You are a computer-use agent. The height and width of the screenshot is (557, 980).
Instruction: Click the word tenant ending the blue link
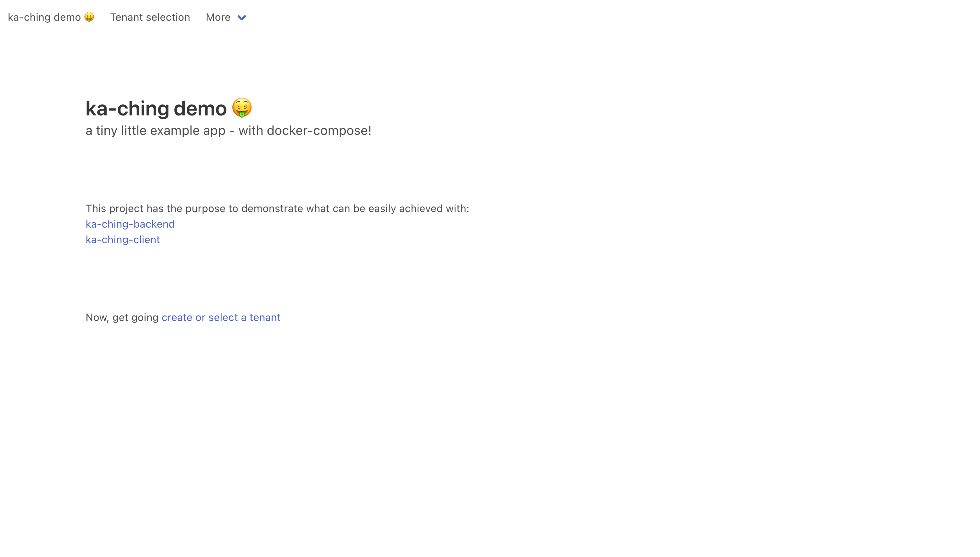pos(265,317)
